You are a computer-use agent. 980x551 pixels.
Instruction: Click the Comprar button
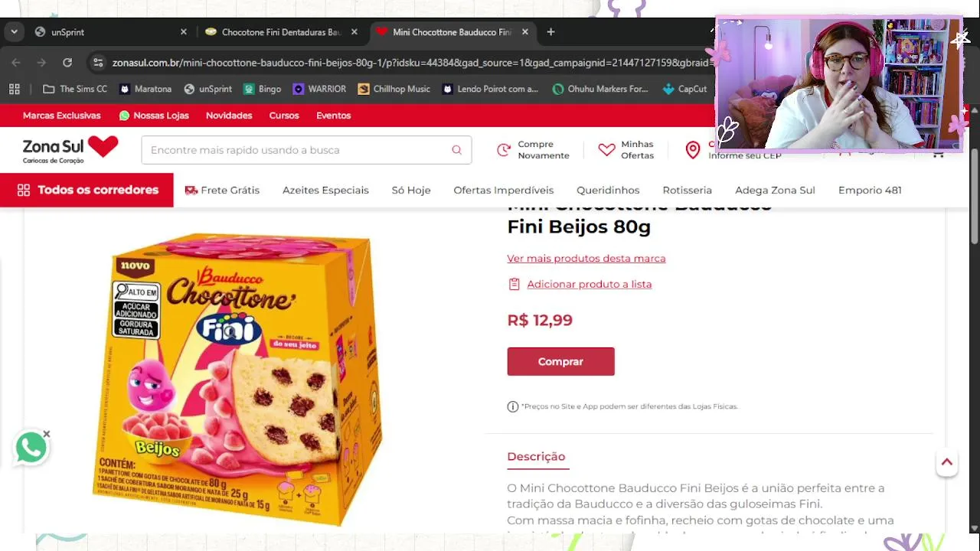pos(560,361)
